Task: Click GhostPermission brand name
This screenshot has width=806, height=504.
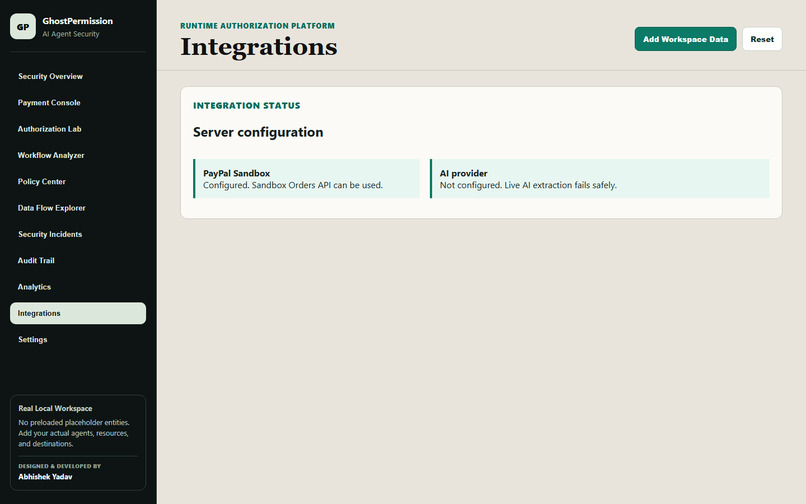Action: (78, 21)
